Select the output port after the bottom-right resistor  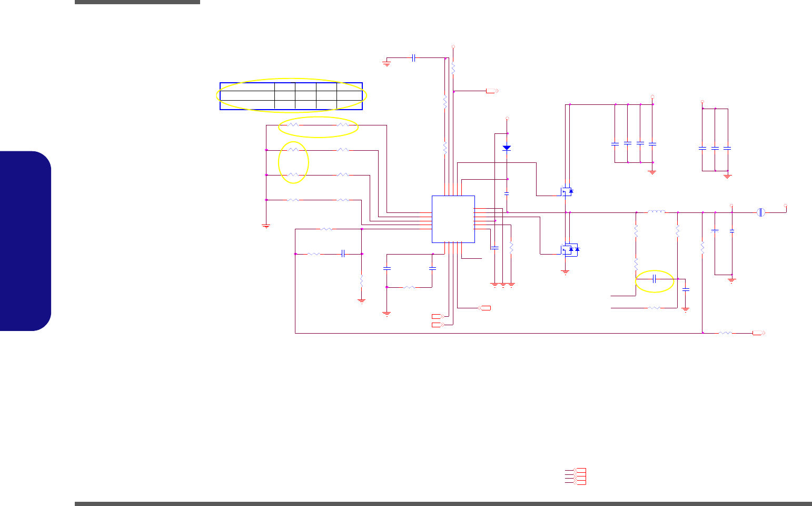758,333
